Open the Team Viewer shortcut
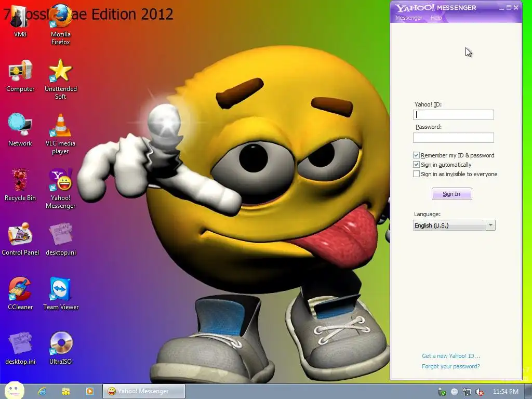This screenshot has width=532, height=399. (60, 293)
